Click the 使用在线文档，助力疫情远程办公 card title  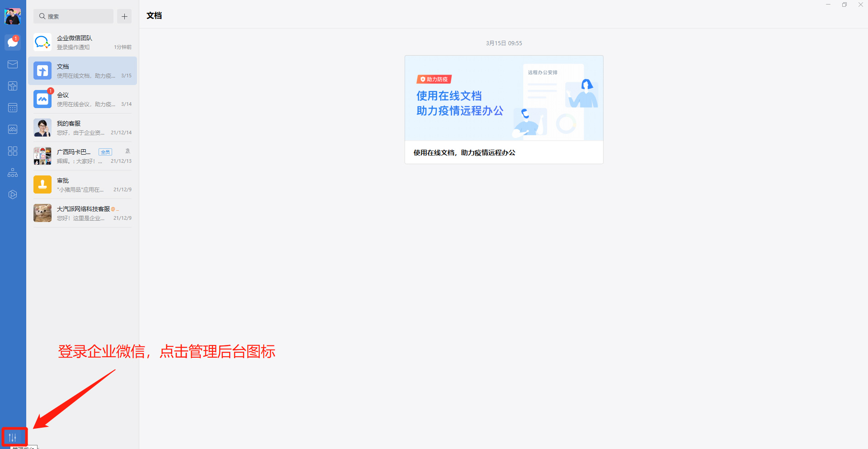point(464,153)
